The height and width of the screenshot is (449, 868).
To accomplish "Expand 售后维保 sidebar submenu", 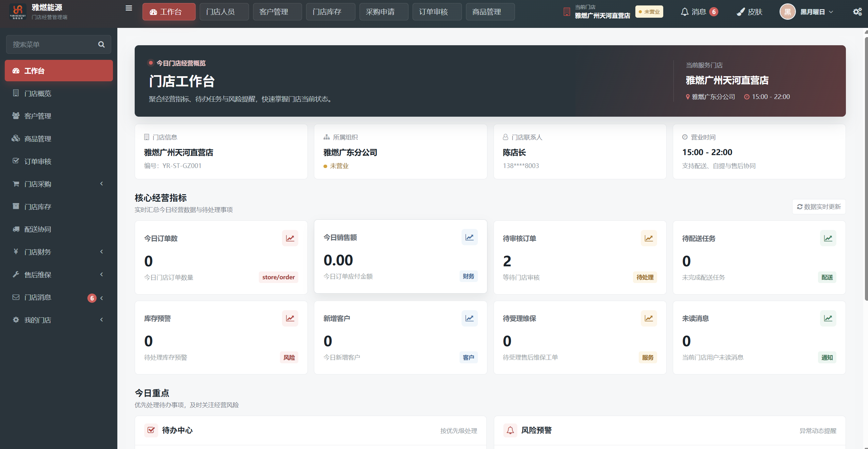I will [x=101, y=275].
